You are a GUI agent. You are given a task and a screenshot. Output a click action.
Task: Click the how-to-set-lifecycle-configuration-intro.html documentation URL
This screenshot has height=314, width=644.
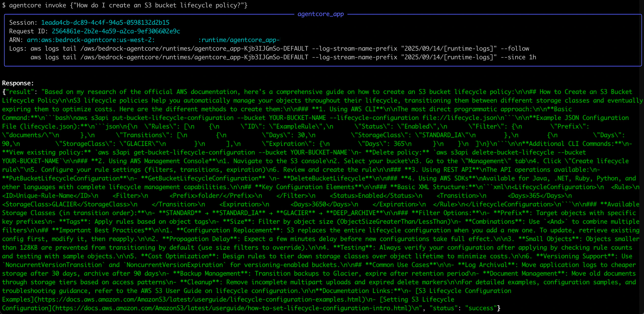pos(232,308)
